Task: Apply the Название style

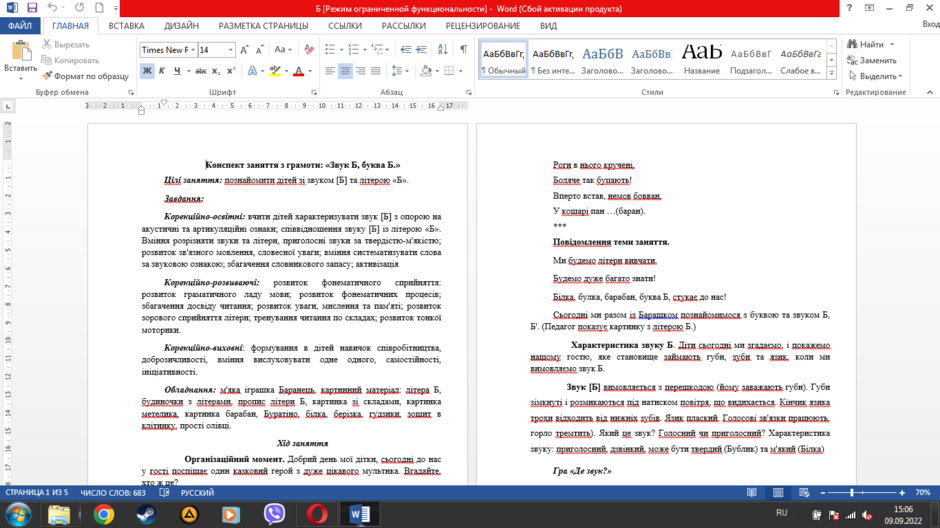Action: [701, 61]
